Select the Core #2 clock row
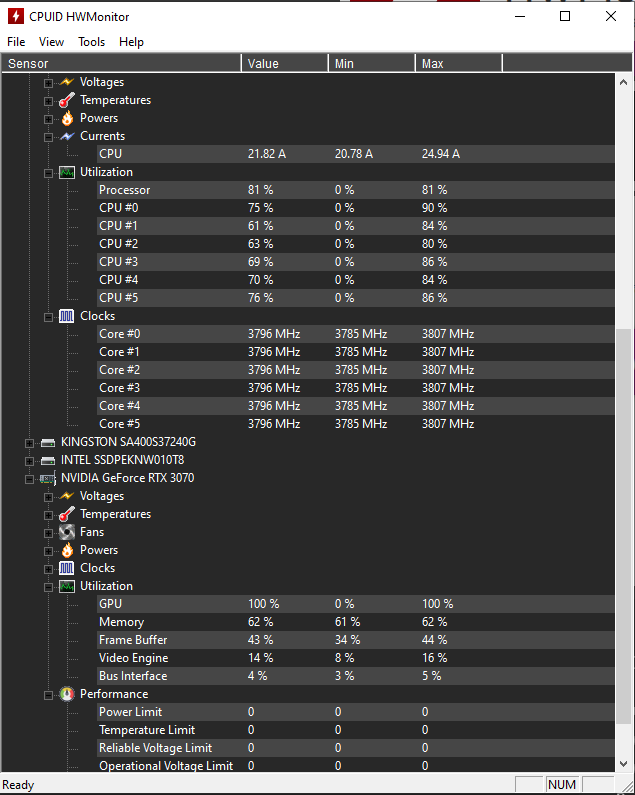This screenshot has width=635, height=795. tap(356, 370)
